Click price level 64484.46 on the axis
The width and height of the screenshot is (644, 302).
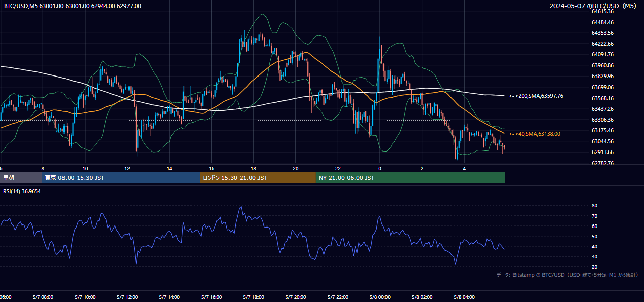tap(603, 22)
